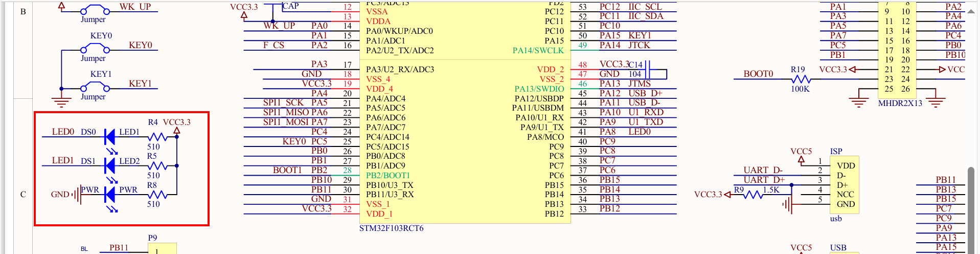Screen dimensions: 980x254
Task: Click the USB_D+ net label
Action: [645, 94]
